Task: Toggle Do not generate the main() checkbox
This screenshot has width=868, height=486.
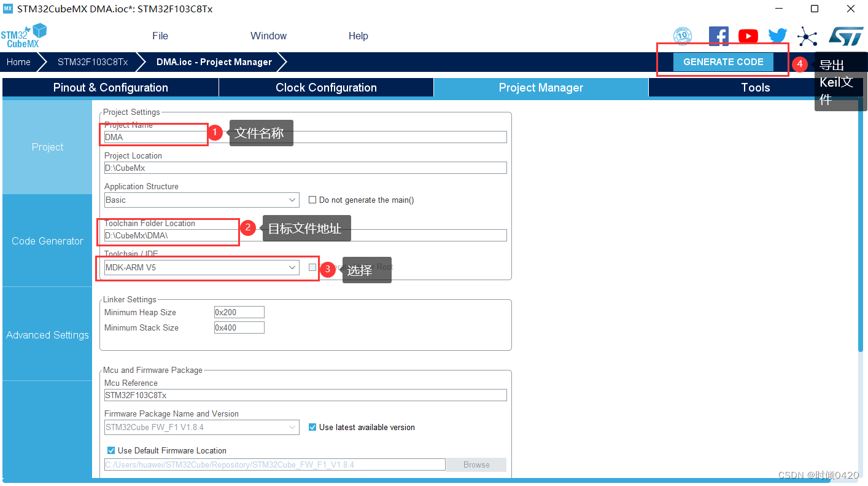Action: [312, 200]
